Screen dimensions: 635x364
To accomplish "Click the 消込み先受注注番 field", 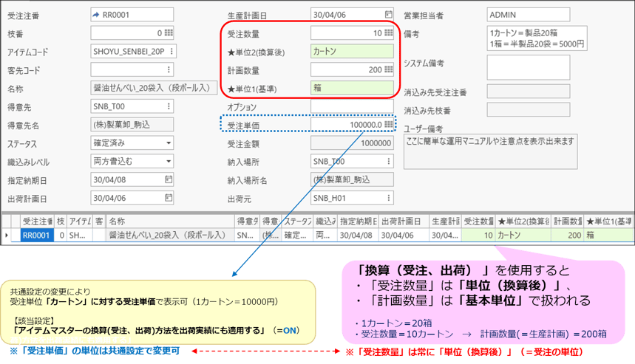I will (528, 92).
